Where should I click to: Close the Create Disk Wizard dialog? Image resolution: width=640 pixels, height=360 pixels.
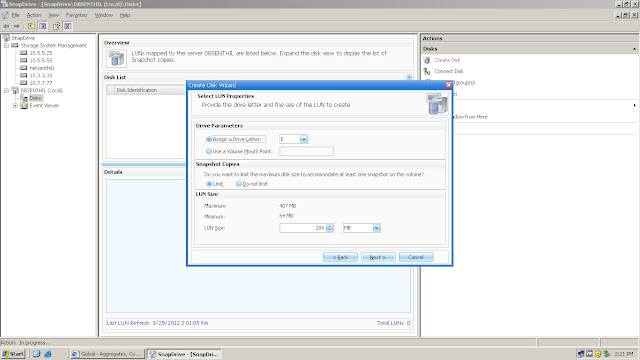click(x=448, y=85)
